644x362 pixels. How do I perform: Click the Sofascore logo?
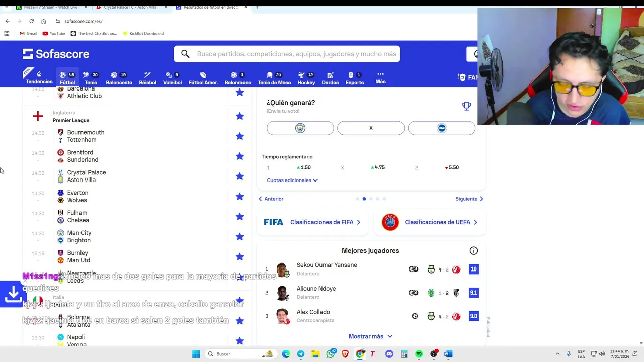(56, 54)
